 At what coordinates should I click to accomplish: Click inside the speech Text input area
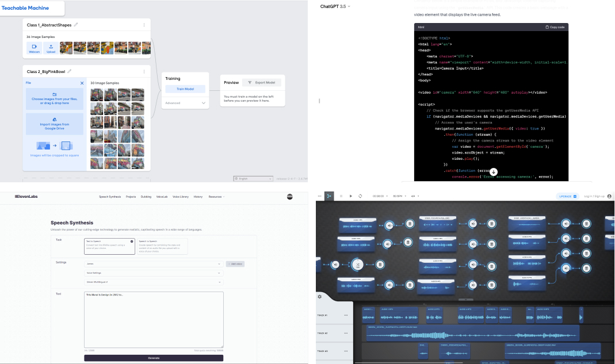[154, 320]
